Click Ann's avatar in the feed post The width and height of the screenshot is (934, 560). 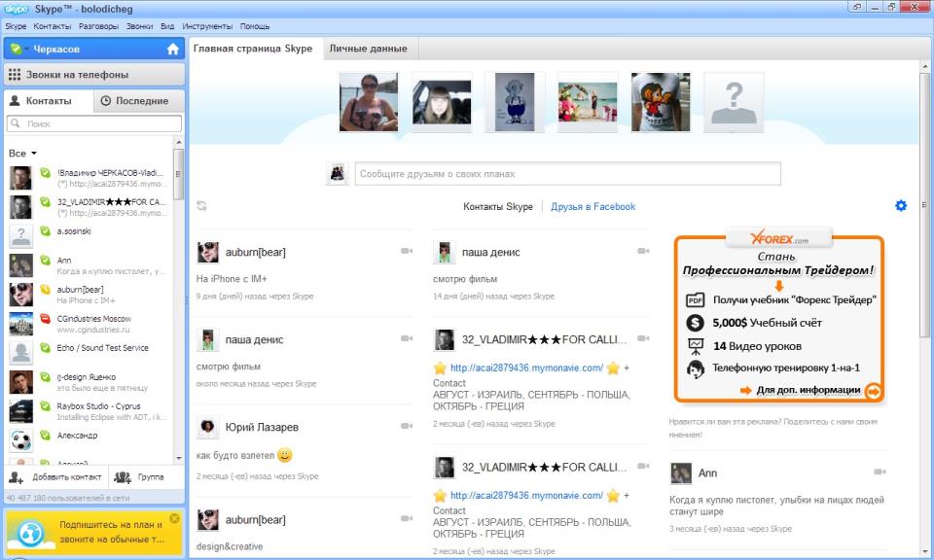click(x=681, y=473)
